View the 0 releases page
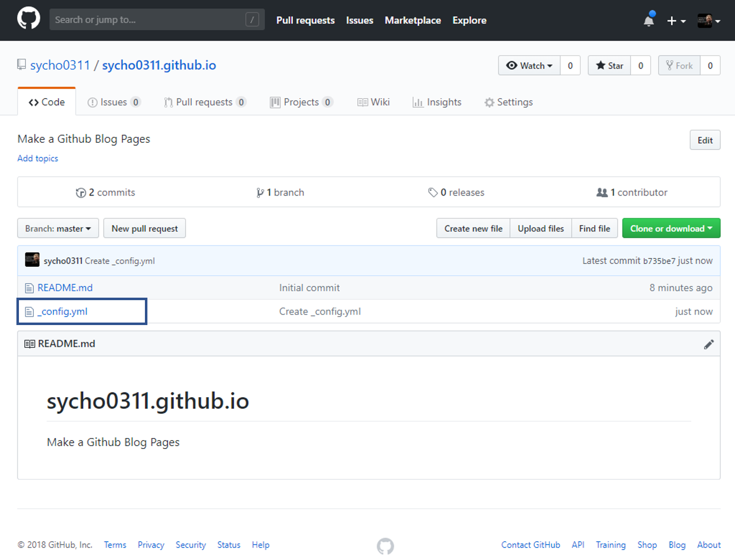 456,193
